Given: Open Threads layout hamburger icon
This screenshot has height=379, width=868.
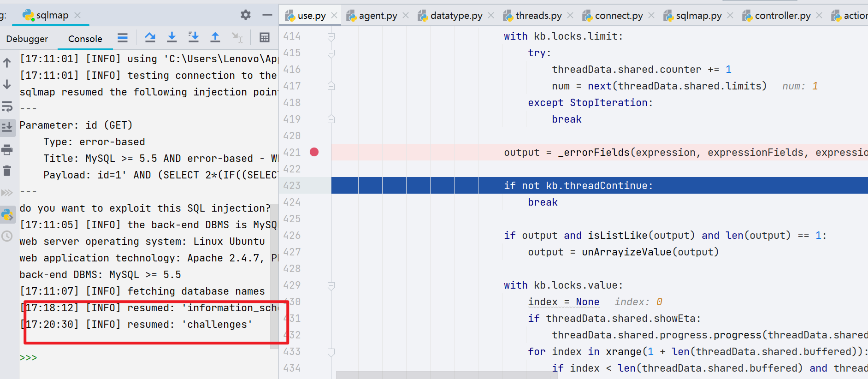Looking at the screenshot, I should pos(123,37).
